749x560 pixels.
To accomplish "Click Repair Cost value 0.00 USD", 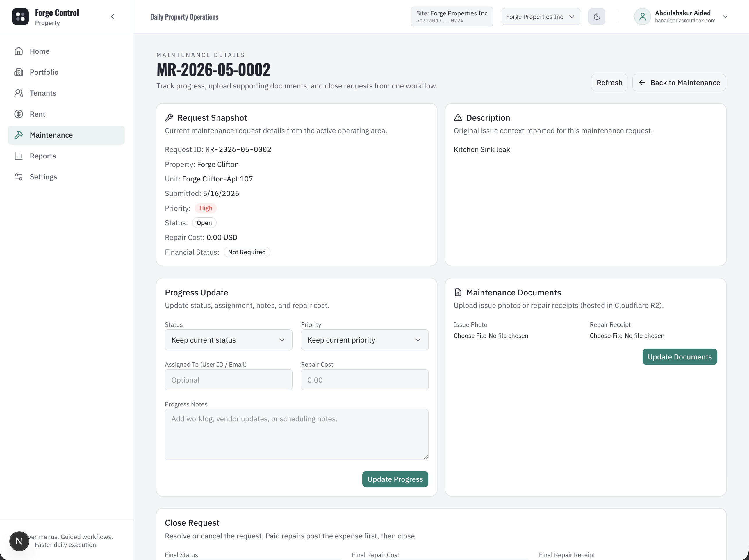I will click(222, 237).
